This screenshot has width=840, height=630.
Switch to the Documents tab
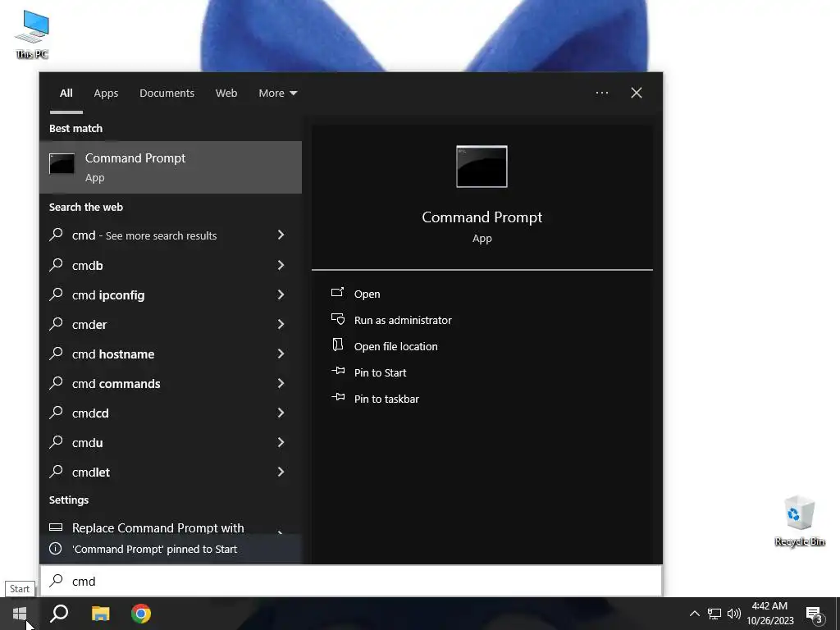click(x=167, y=94)
